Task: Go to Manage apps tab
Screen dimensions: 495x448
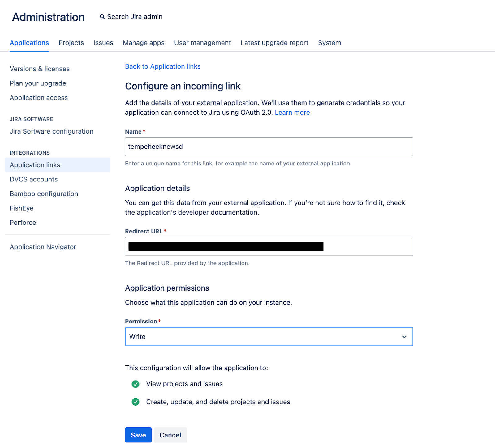Action: [144, 43]
